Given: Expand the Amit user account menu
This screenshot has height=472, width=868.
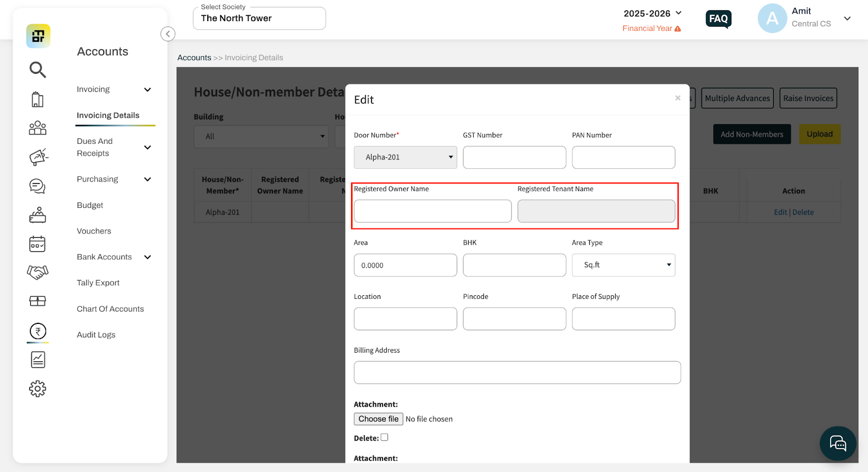Looking at the screenshot, I should (847, 18).
